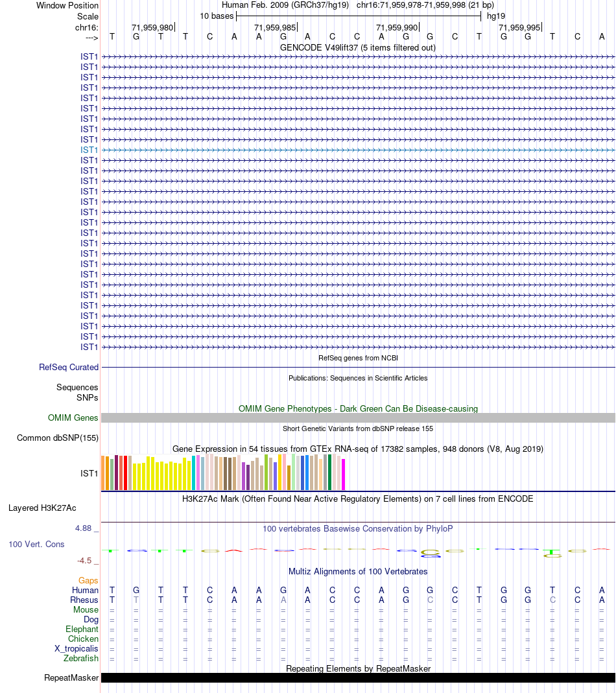Click the 'RefSeq genes from NCBI' title
This screenshot has width=616, height=693.
click(x=358, y=358)
